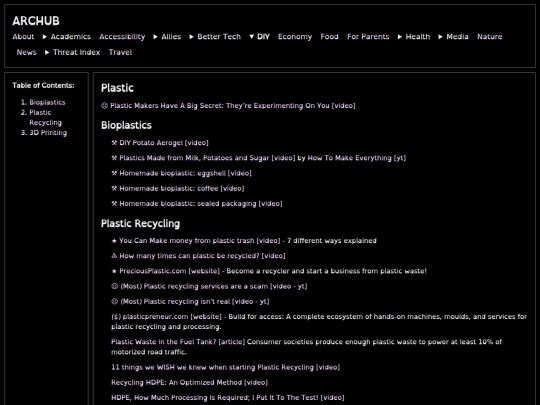
Task: Expand the Academics disclosure triangle
Action: click(44, 37)
